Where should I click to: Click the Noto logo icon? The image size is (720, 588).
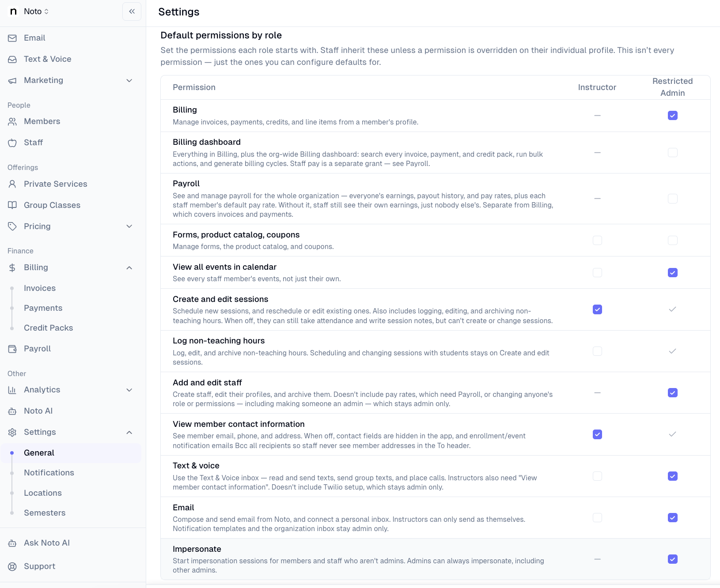click(14, 11)
